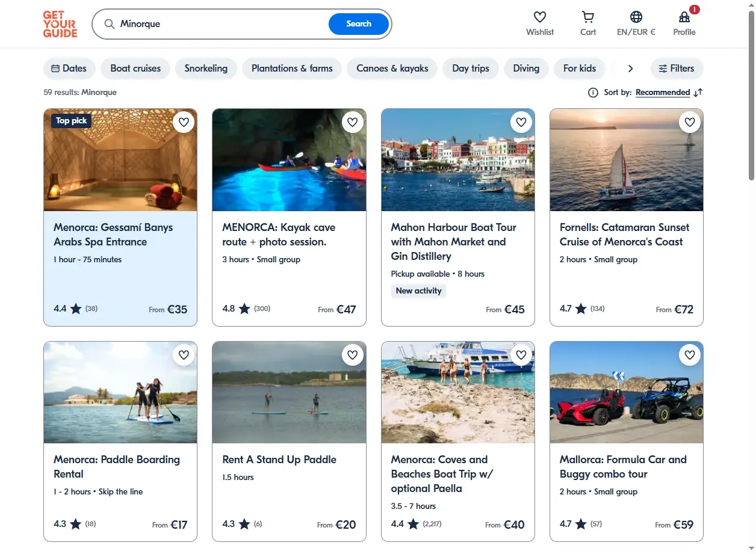Click the blue Search button

click(359, 24)
